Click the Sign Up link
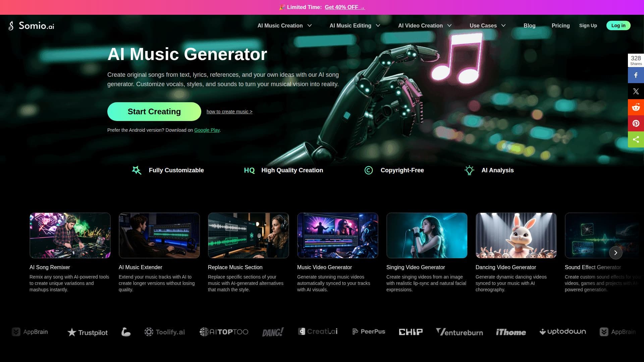This screenshot has height=362, width=644. [588, 25]
